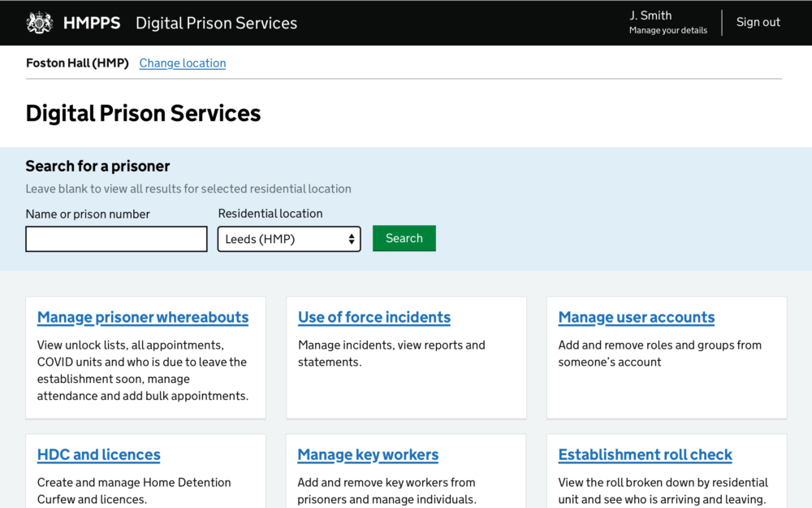Click the Digital Prison Services header title
Image resolution: width=812 pixels, height=508 pixels.
point(216,23)
